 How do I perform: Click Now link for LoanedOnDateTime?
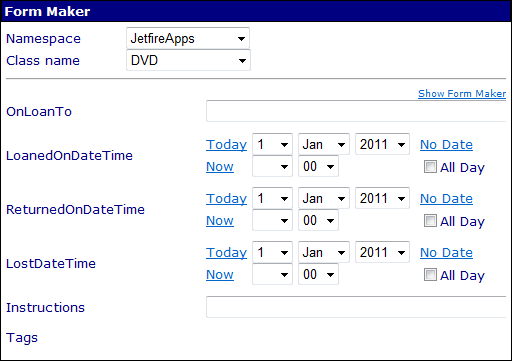coord(220,166)
